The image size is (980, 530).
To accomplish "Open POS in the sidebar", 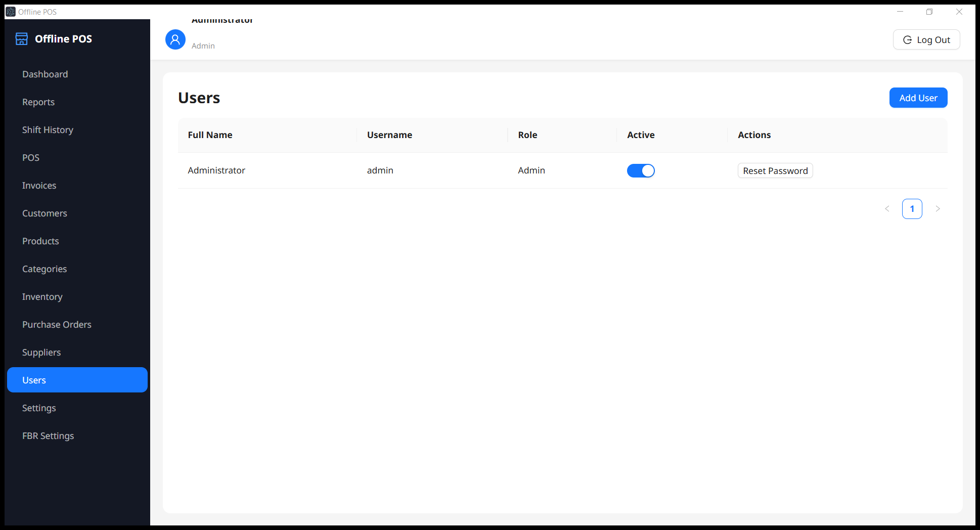I will [x=77, y=158].
